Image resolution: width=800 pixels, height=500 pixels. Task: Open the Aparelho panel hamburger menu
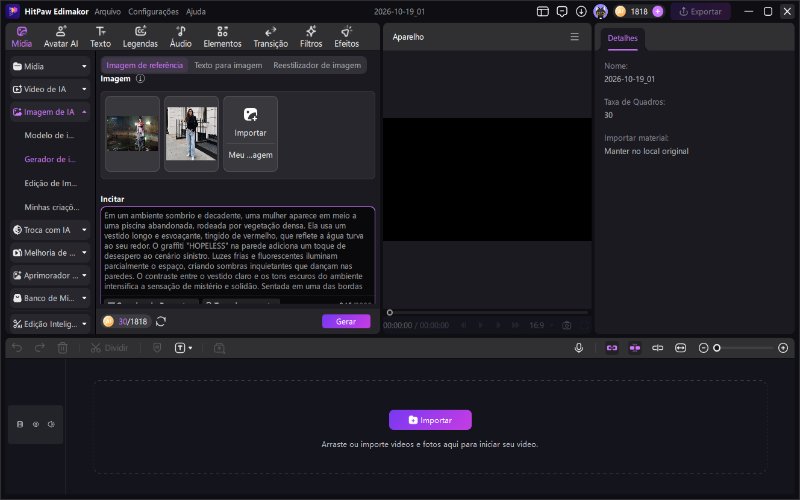574,37
